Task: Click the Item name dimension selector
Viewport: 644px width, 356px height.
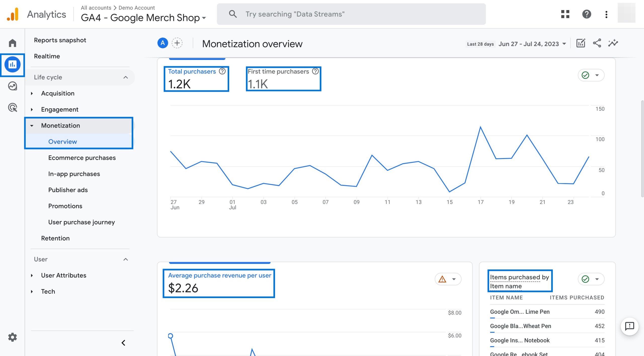Action: coord(506,286)
